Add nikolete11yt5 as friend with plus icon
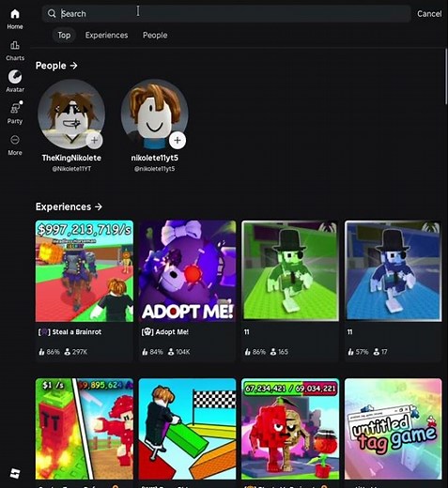 pos(178,141)
